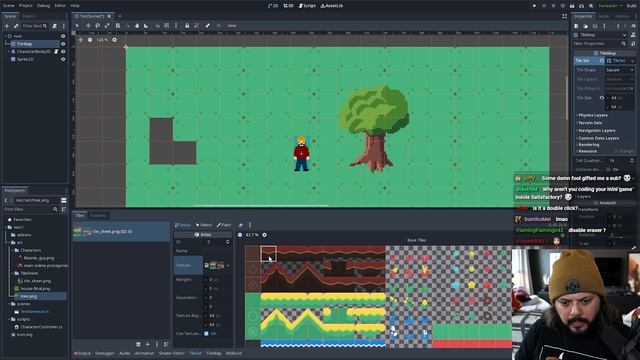Screen dimensions: 640x360
Task: Toggle the Use Texture Padding checkbox
Action: coord(206,333)
